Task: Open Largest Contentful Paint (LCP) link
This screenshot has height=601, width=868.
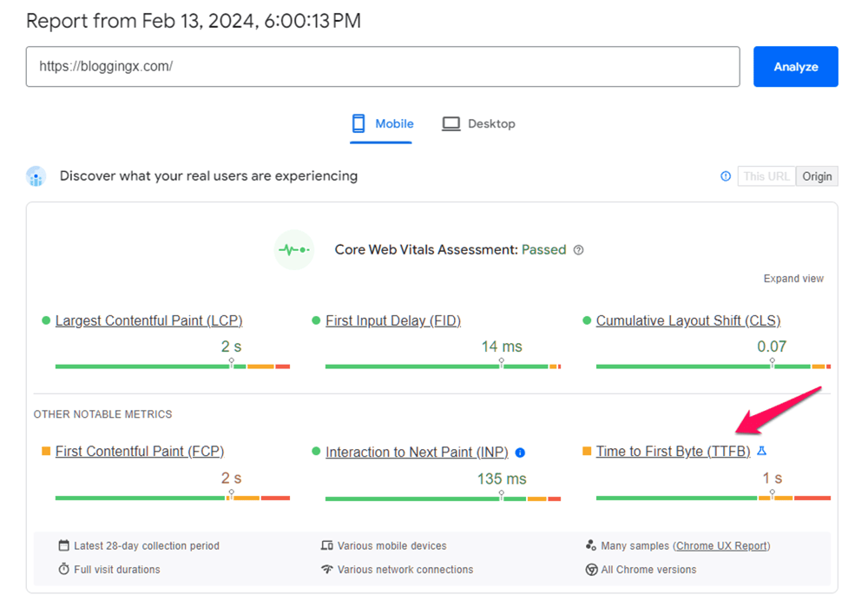Action: (148, 321)
